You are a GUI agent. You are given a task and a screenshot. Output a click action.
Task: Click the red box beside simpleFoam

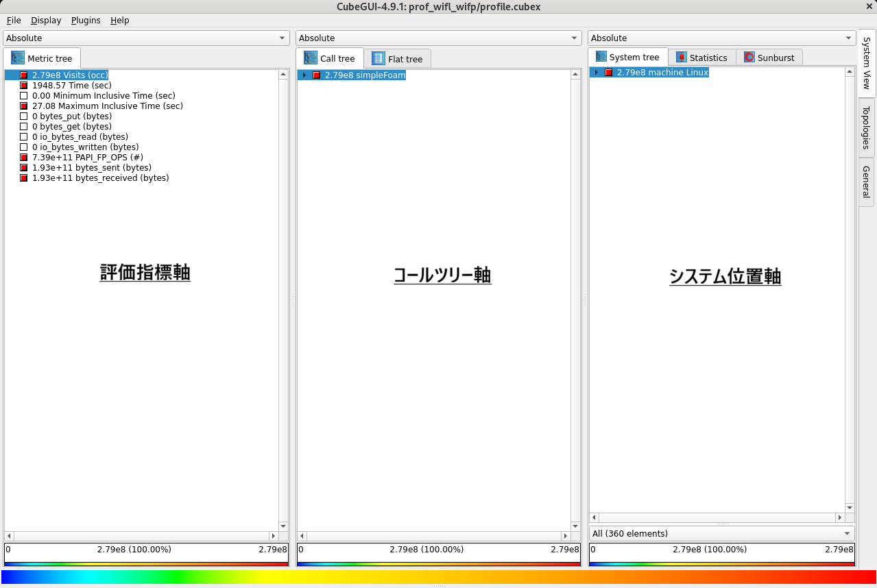(316, 75)
